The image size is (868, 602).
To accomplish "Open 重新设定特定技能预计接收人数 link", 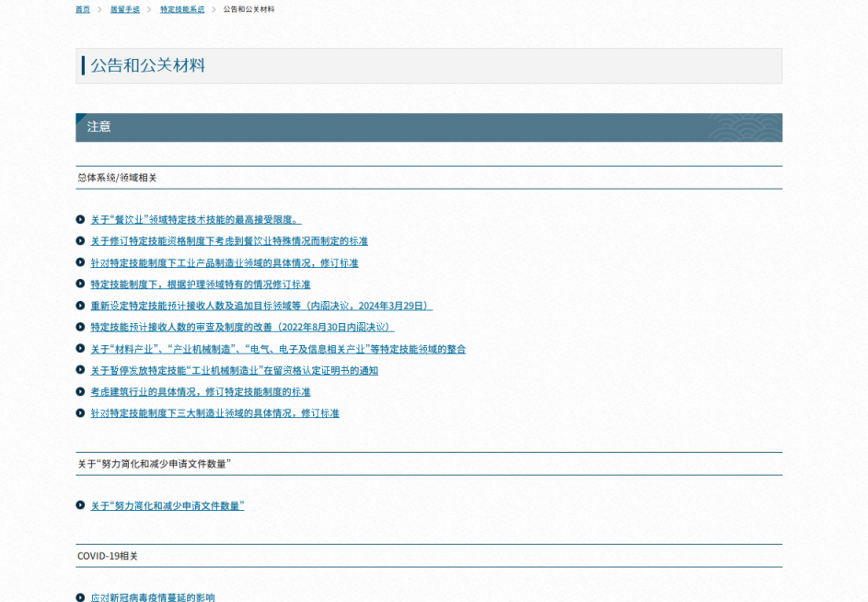I will pyautogui.click(x=260, y=306).
